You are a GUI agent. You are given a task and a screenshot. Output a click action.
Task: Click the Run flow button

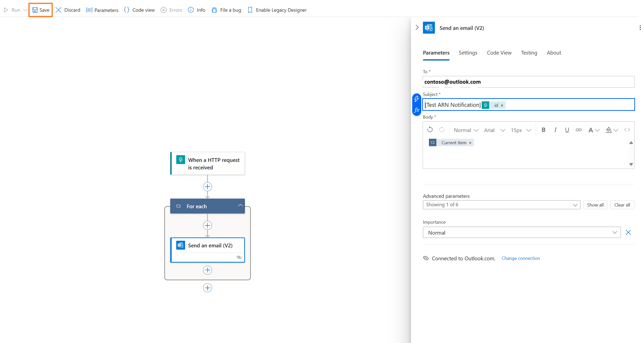12,9
